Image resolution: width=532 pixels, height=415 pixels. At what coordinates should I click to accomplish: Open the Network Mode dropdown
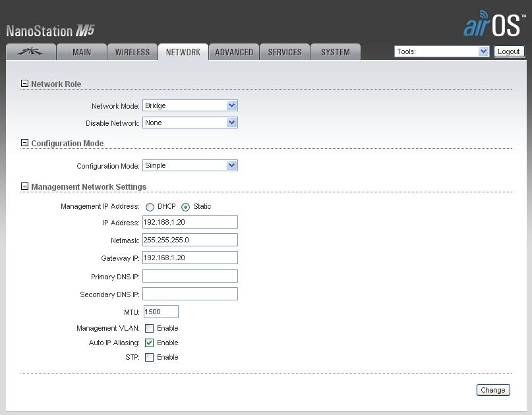190,105
